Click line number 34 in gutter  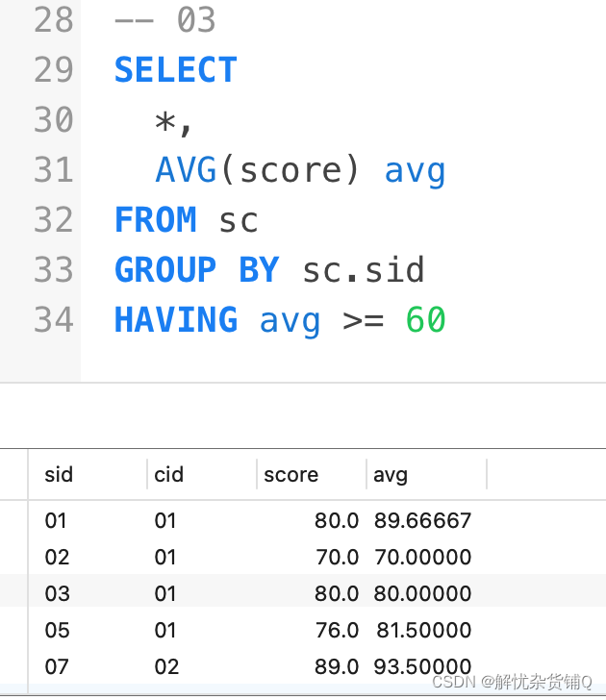54,319
